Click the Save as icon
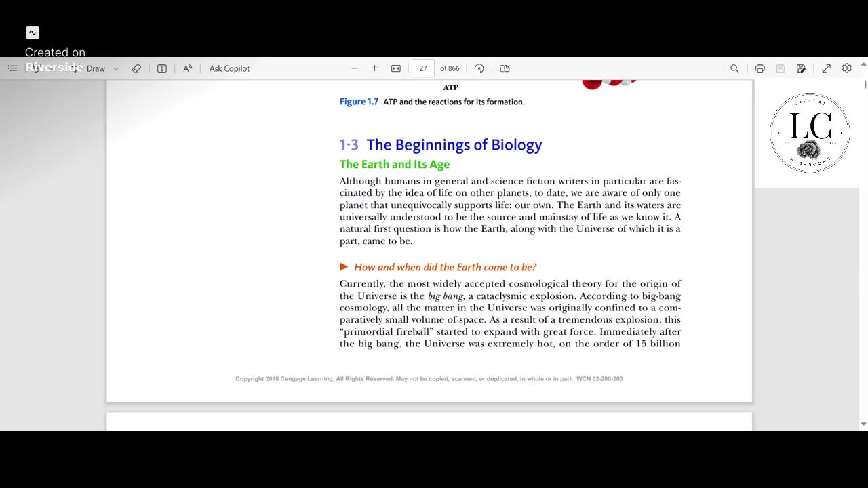Viewport: 868px width, 488px height. pyautogui.click(x=801, y=68)
